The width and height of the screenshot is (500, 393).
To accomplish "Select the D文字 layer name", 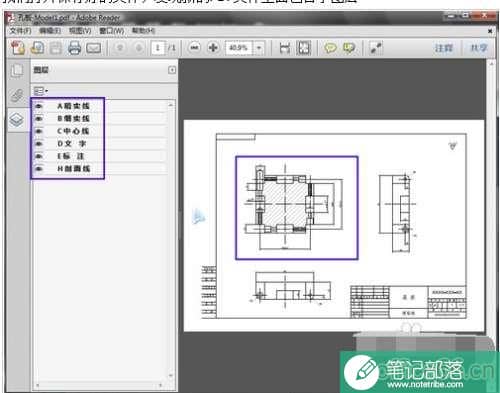I will pos(72,144).
